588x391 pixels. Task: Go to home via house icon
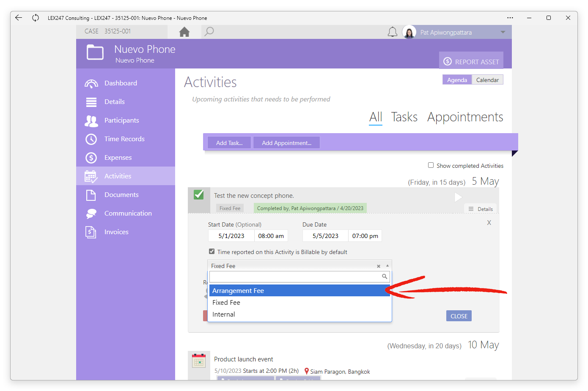[184, 32]
